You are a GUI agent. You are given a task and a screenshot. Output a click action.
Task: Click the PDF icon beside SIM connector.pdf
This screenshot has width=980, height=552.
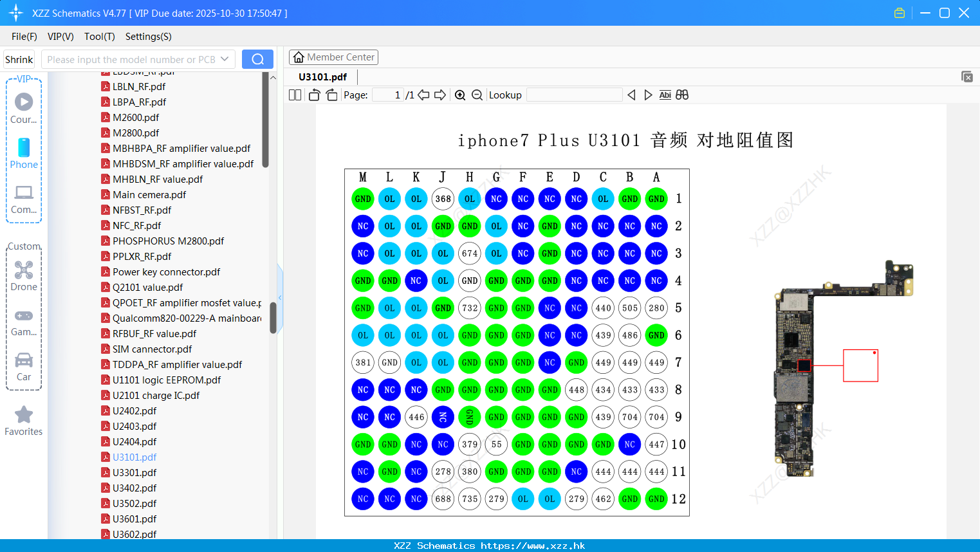(105, 349)
